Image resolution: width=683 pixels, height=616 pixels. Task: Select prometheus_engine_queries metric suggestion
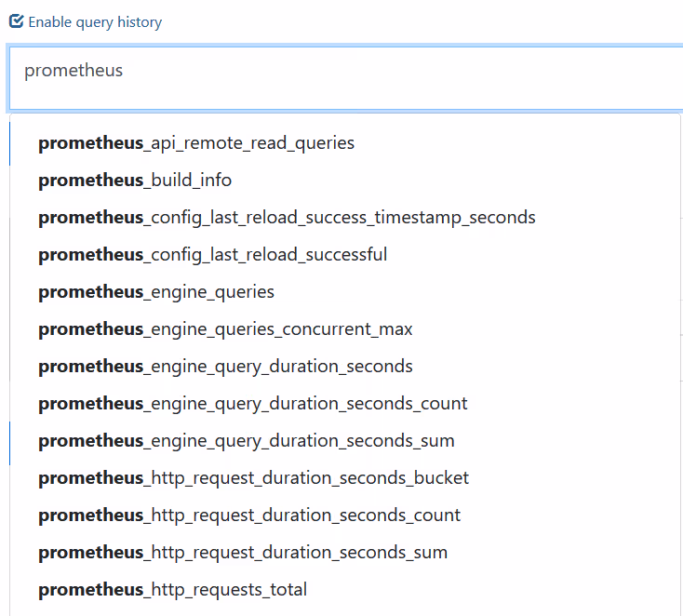[x=156, y=292]
